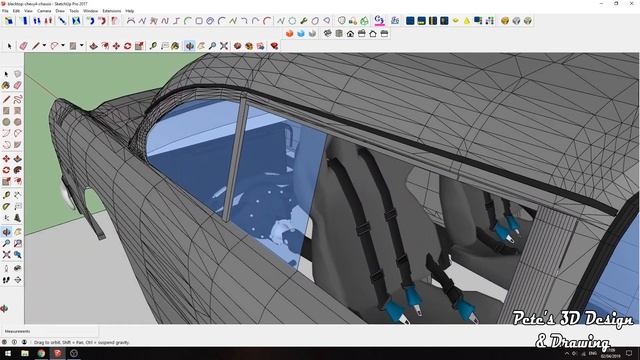Activate the Axes tool

[6, 218]
